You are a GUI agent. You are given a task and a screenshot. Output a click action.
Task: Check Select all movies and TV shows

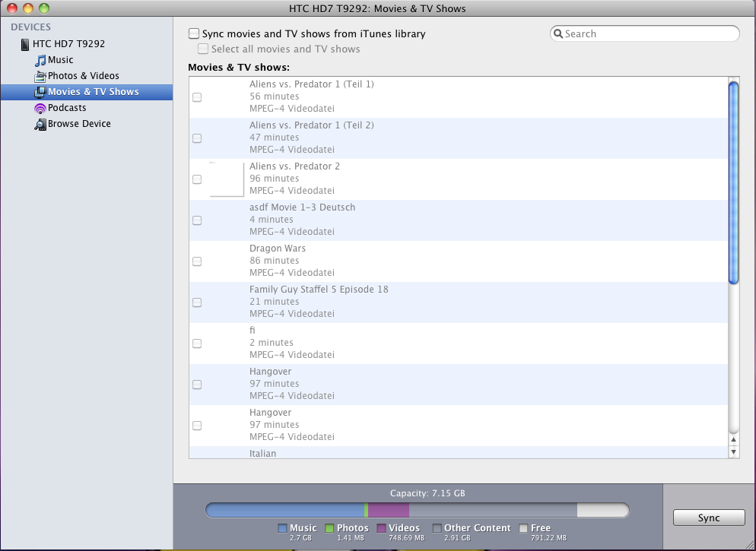click(203, 49)
